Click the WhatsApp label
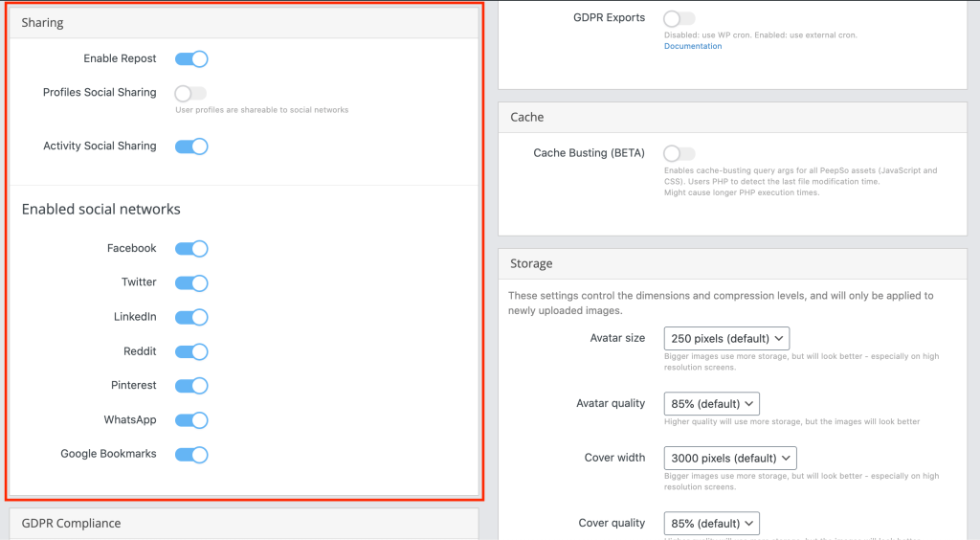 tap(130, 420)
